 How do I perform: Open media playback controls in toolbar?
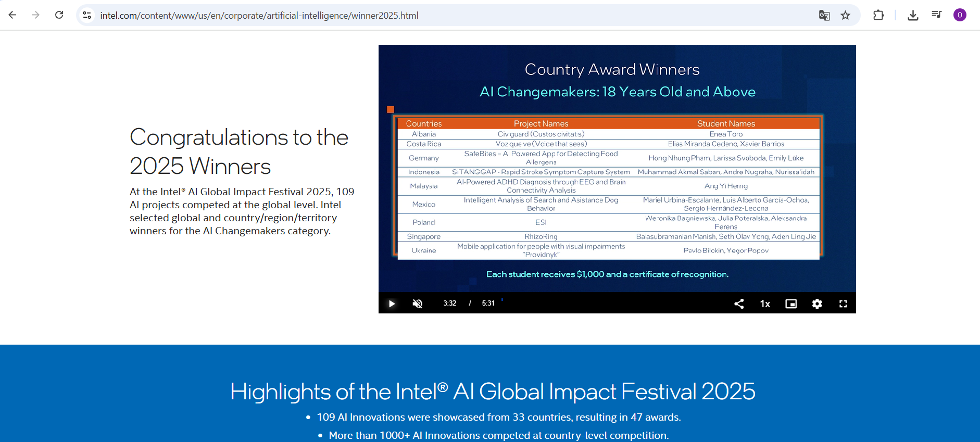pyautogui.click(x=936, y=15)
